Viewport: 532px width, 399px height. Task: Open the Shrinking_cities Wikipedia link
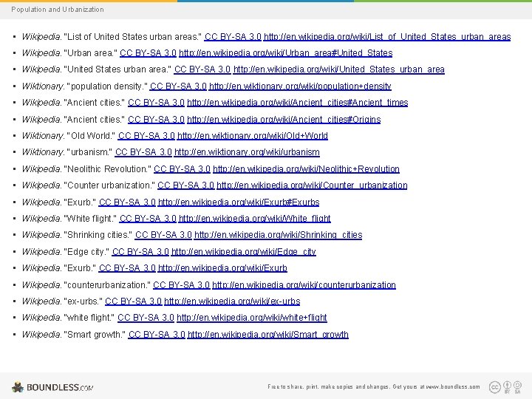point(279,235)
